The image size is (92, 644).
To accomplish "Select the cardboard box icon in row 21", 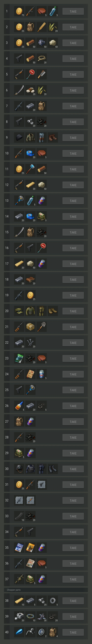I will point(30,327).
